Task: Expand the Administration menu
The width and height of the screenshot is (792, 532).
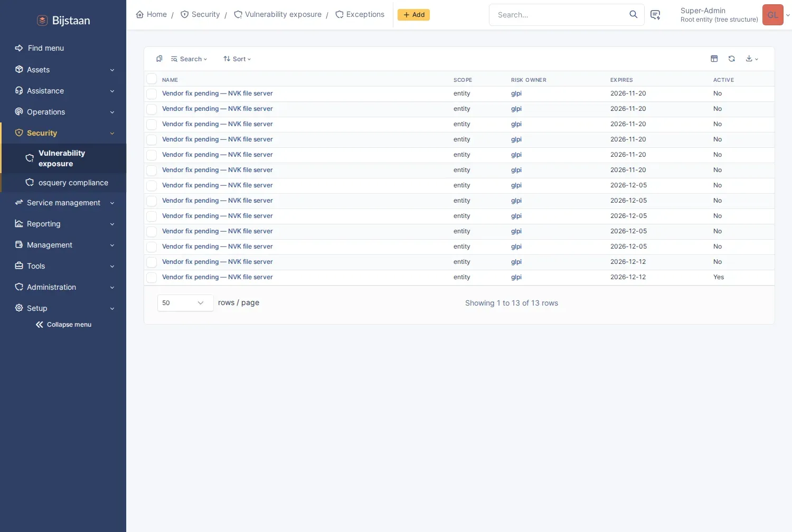Action: pyautogui.click(x=63, y=287)
